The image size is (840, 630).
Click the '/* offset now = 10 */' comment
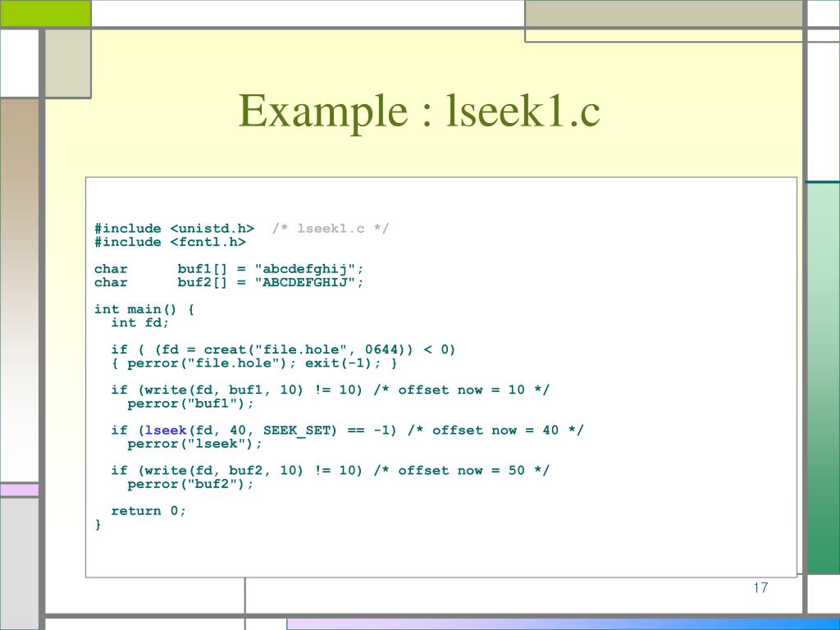(461, 390)
